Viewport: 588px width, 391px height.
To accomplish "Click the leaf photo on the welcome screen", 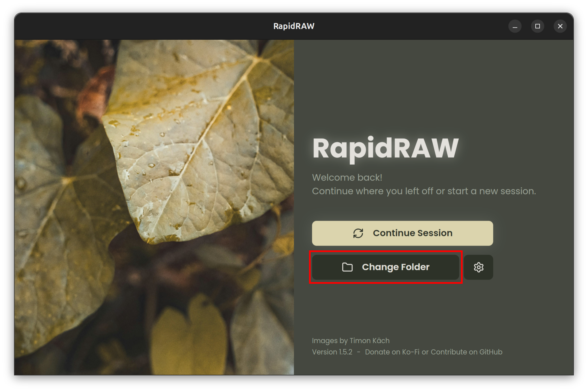I will [154, 207].
